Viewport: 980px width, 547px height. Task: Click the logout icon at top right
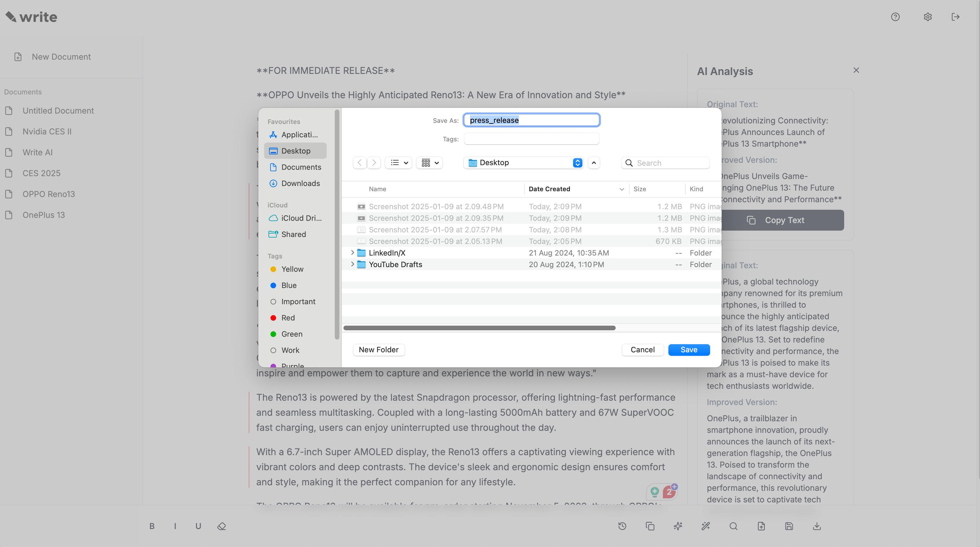tap(956, 17)
